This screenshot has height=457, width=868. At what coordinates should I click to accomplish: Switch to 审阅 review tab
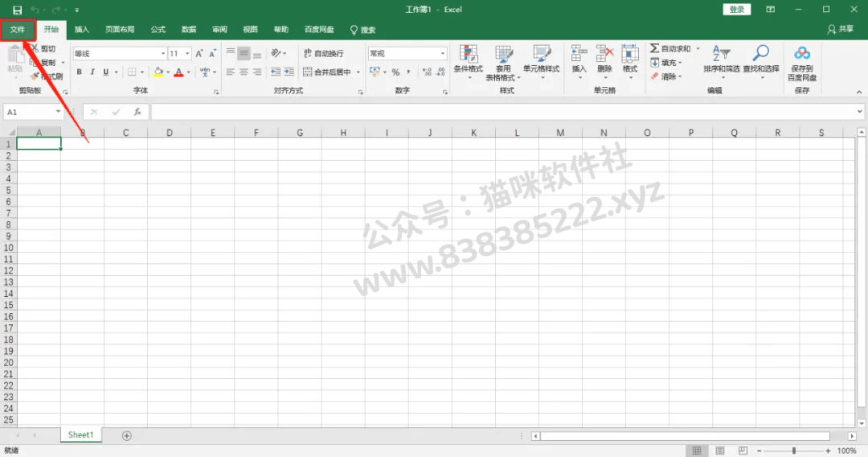coord(219,30)
